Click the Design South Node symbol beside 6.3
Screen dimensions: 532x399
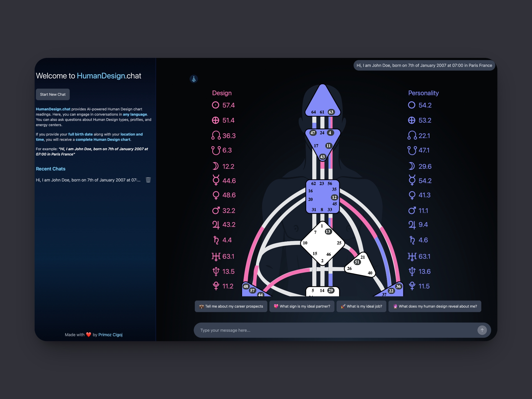tap(216, 150)
